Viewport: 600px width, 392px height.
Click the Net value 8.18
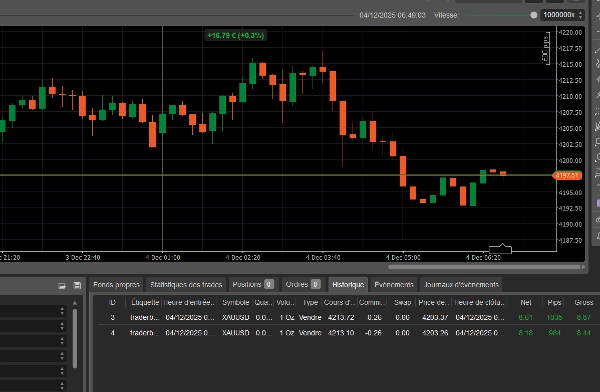(525, 333)
